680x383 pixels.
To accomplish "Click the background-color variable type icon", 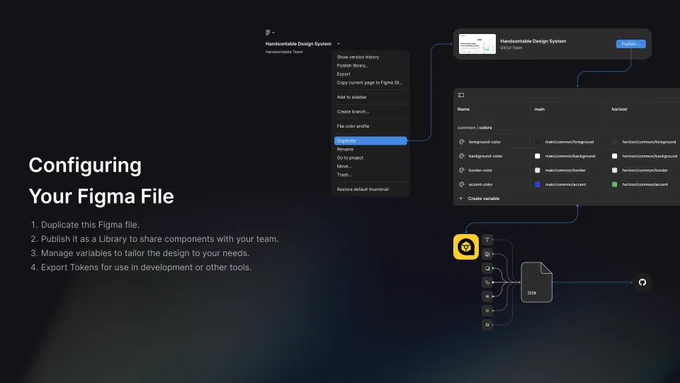I will click(461, 156).
